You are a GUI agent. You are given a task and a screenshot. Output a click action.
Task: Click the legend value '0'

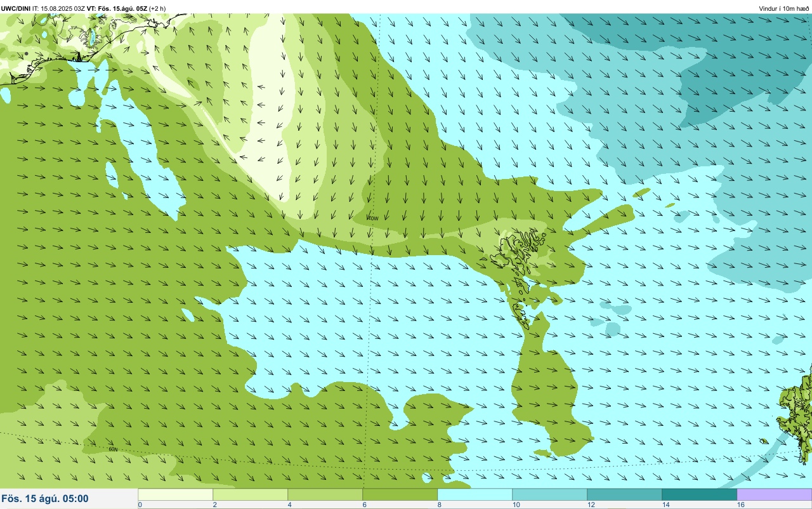coord(140,505)
